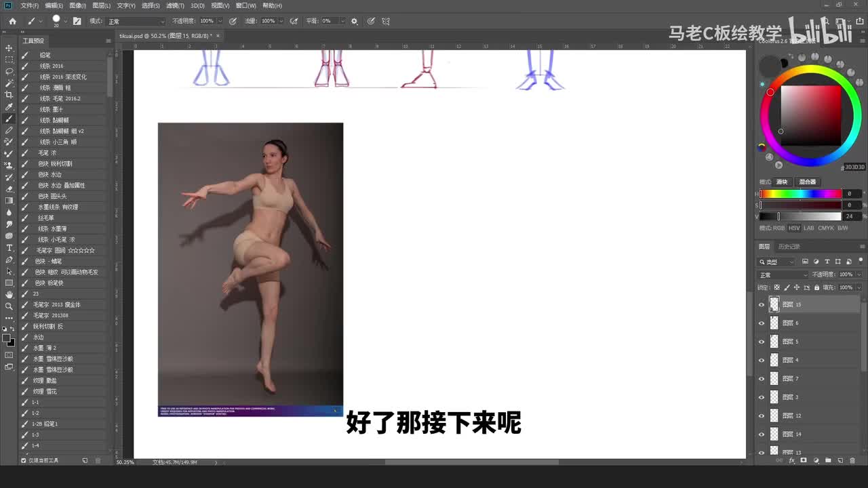
Task: Select the Move tool
Action: click(x=9, y=48)
